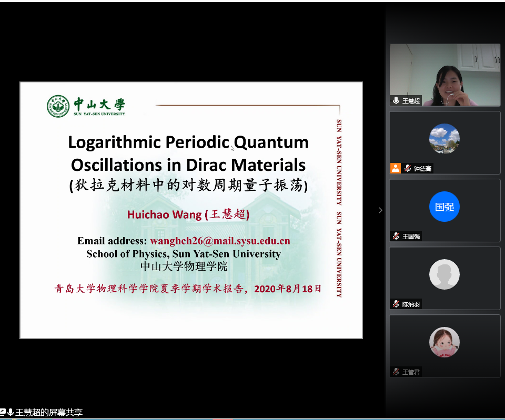Select 王慧超's live video thumbnail
Image resolution: width=505 pixels, height=420 pixels.
pyautogui.click(x=445, y=75)
